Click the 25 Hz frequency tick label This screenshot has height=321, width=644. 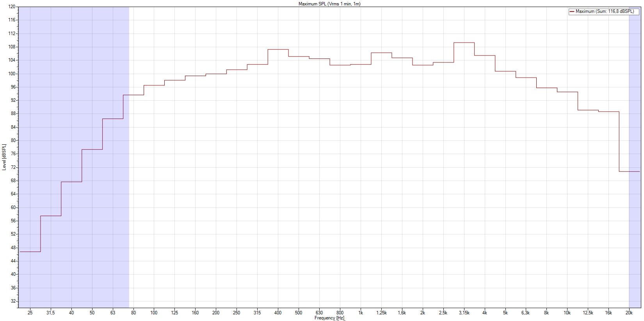coord(30,313)
